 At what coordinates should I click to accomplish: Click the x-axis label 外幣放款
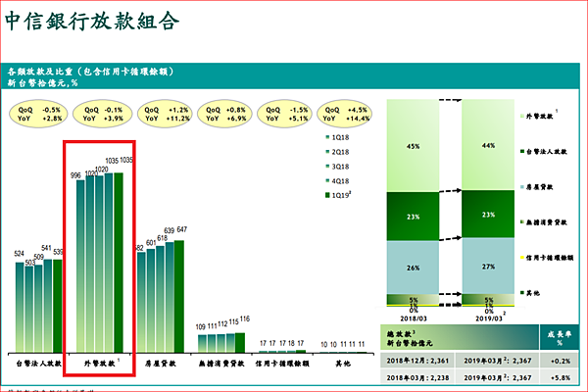pos(99,364)
